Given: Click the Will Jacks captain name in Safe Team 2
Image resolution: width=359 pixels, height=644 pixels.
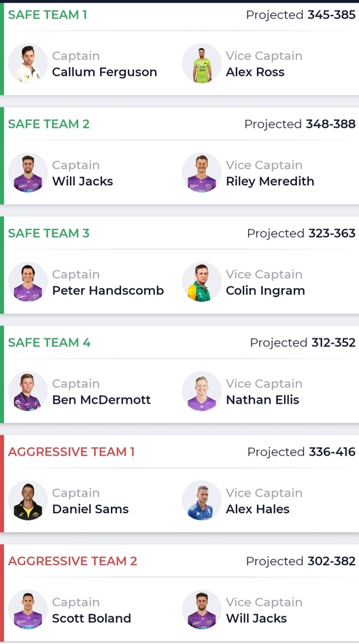Looking at the screenshot, I should [82, 181].
